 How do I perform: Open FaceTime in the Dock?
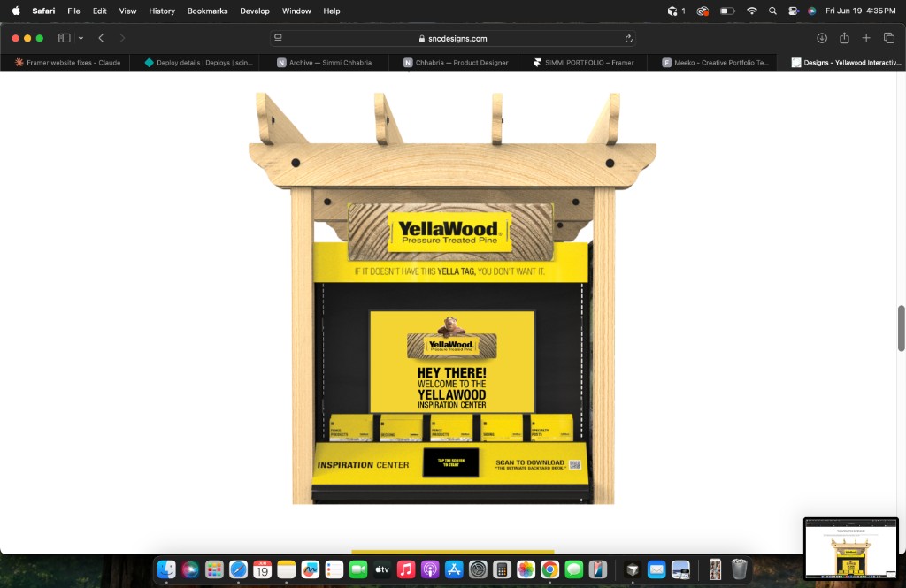click(x=358, y=569)
